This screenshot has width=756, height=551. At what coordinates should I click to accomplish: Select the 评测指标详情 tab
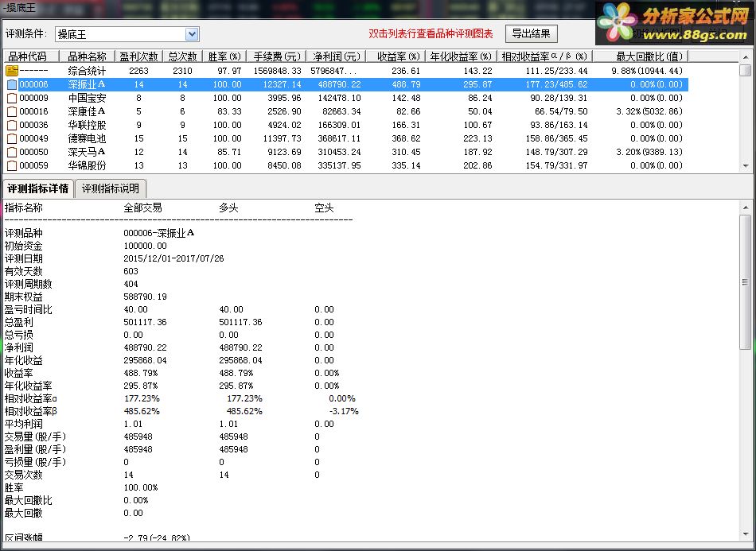pyautogui.click(x=38, y=188)
